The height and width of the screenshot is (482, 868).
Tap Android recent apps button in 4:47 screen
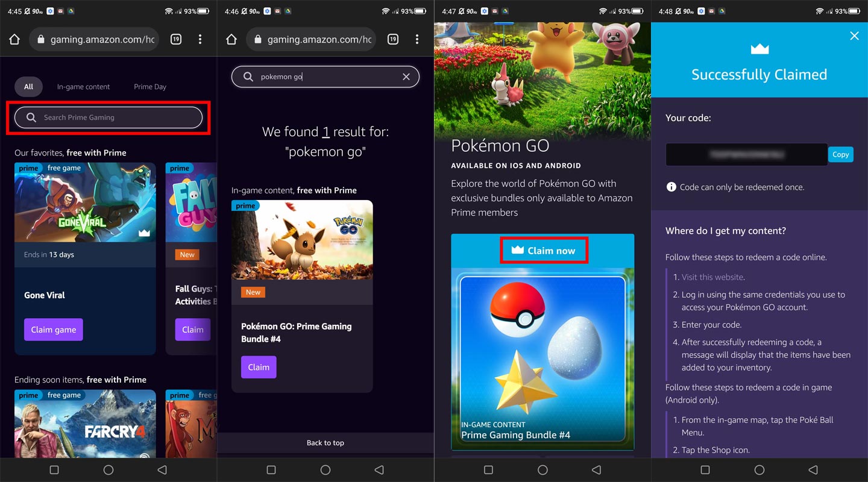coord(488,470)
